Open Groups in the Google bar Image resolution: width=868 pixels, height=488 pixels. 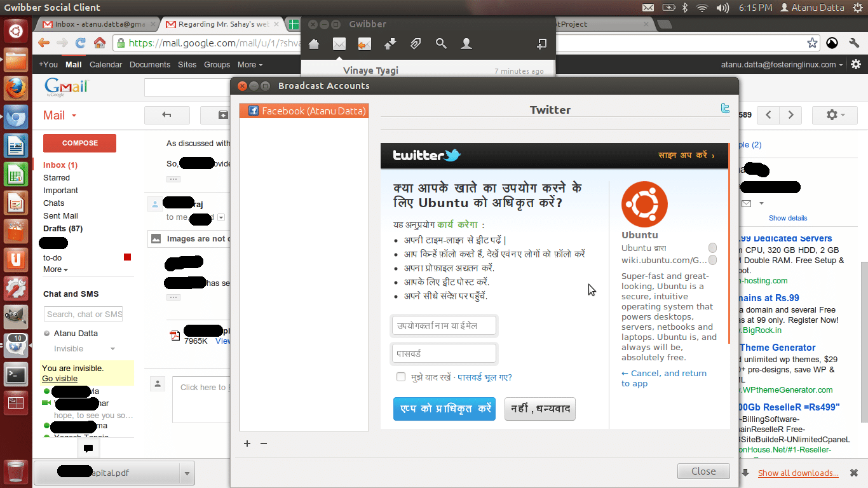point(217,64)
